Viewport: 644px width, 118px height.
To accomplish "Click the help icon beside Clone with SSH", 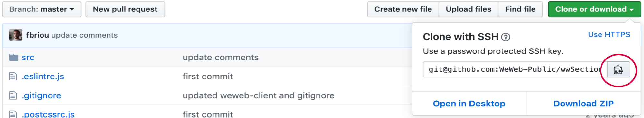I will click(506, 37).
